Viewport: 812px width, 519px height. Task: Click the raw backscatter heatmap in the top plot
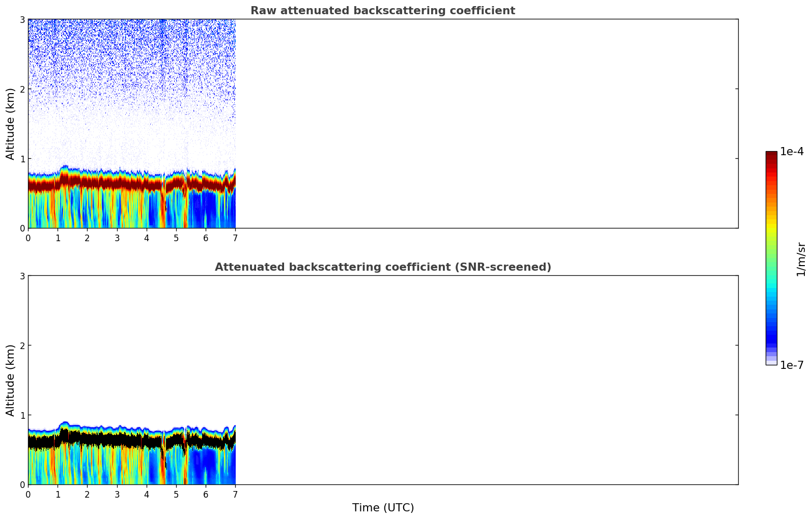click(x=132, y=124)
